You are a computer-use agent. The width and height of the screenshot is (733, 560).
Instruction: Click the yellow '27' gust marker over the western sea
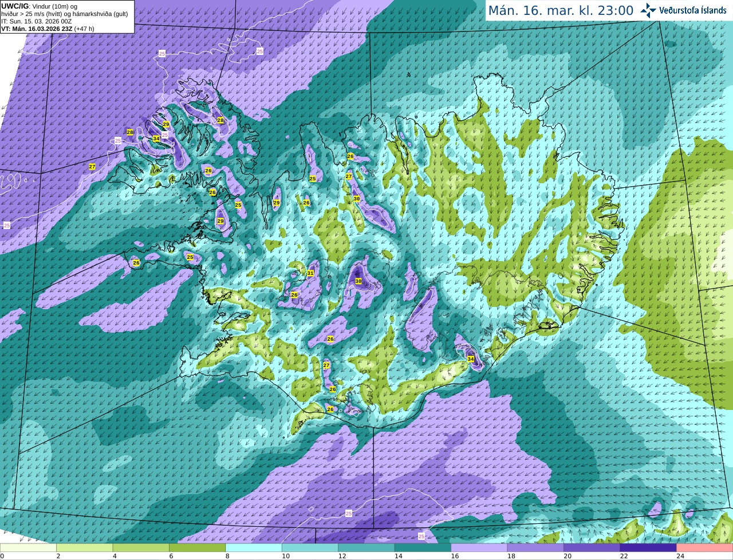tap(92, 167)
